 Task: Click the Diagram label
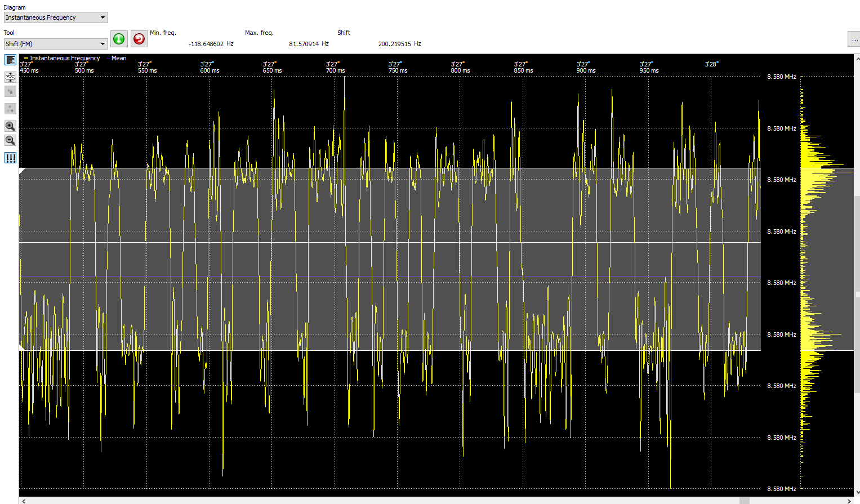pos(15,7)
